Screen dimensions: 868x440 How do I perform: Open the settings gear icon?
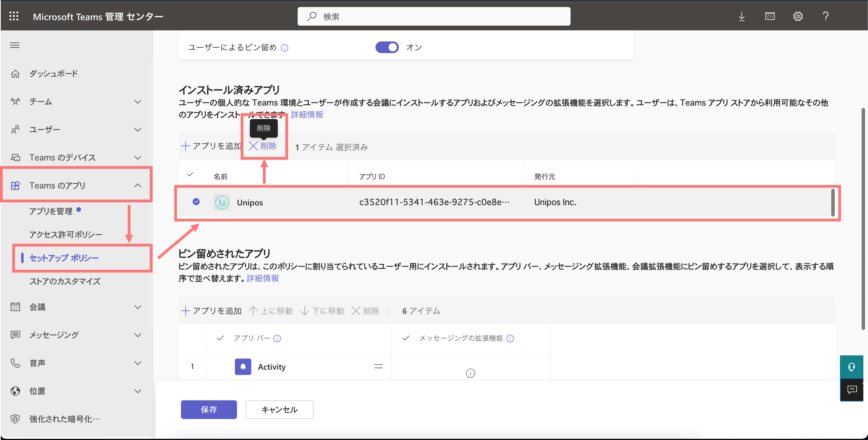click(798, 16)
